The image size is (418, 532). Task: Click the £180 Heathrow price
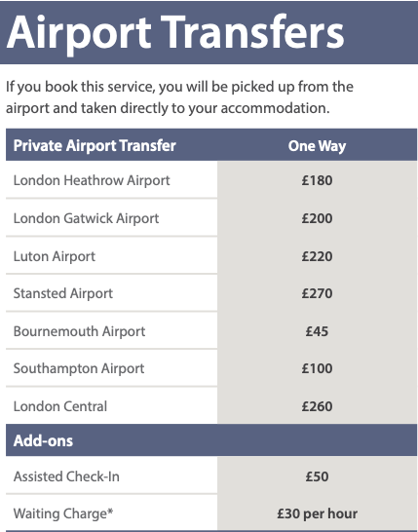317,180
